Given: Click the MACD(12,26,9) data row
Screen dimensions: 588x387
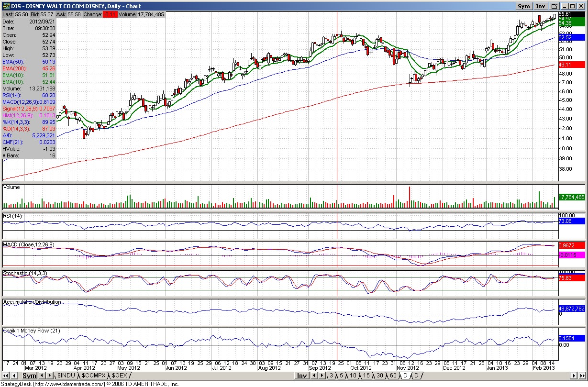Looking at the screenshot, I should 30,102.
